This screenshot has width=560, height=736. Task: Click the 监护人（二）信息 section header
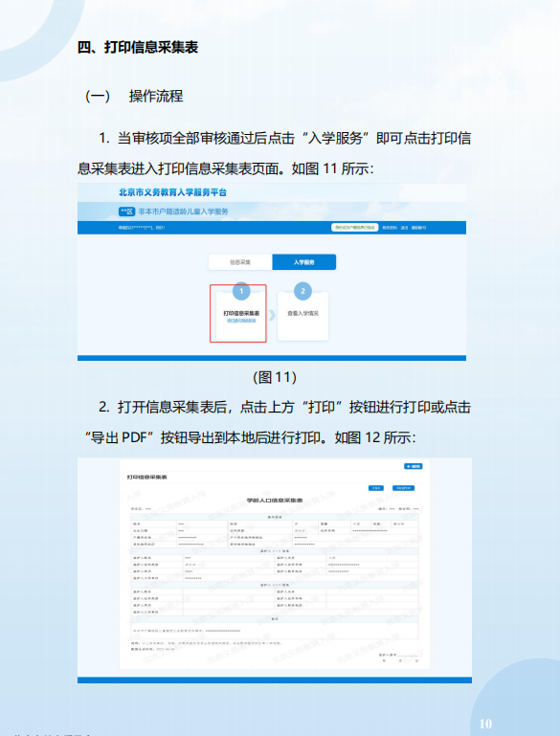[275, 585]
